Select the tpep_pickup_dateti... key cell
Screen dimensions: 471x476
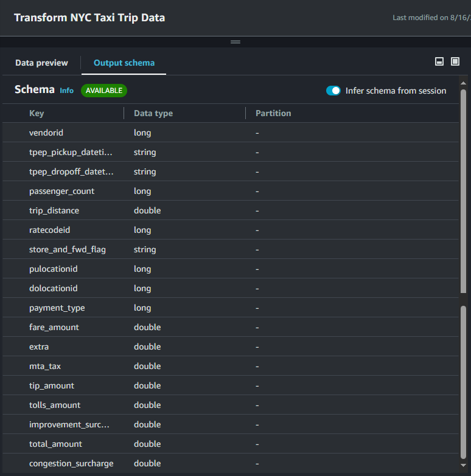[71, 152]
